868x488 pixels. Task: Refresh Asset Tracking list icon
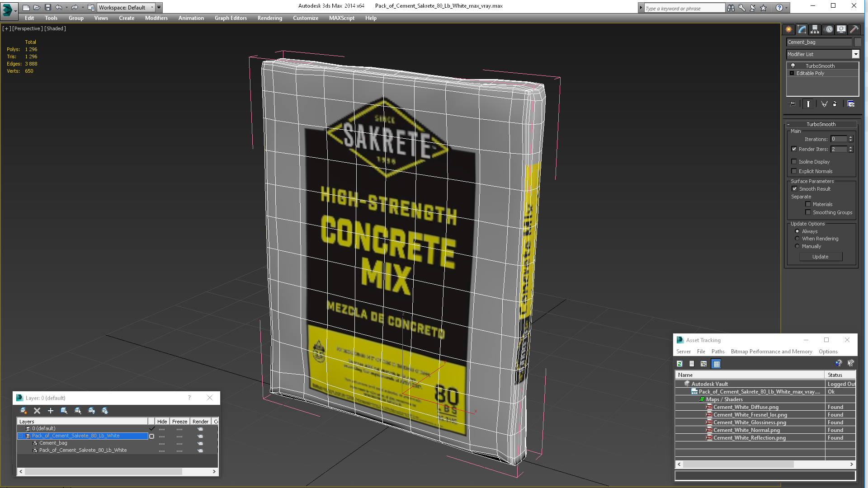[679, 364]
